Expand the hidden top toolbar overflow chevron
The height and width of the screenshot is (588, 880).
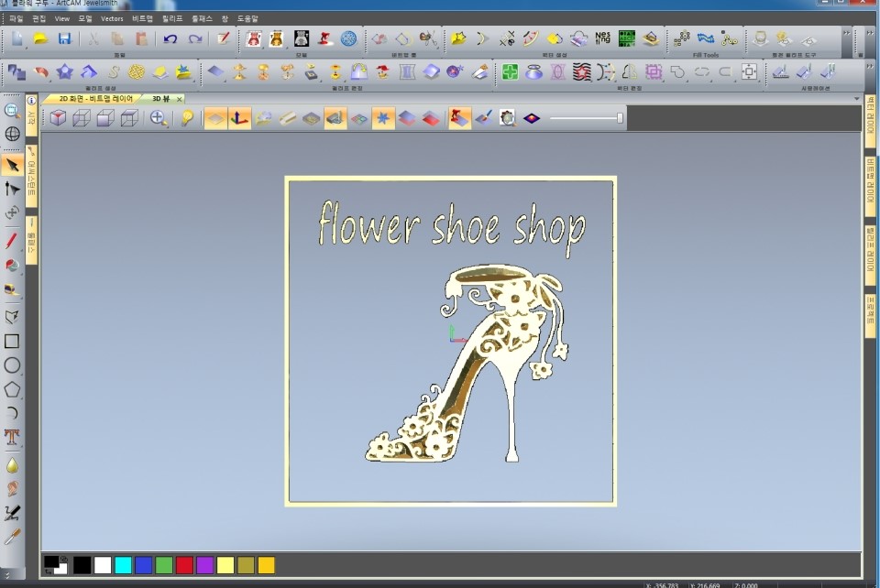847,33
